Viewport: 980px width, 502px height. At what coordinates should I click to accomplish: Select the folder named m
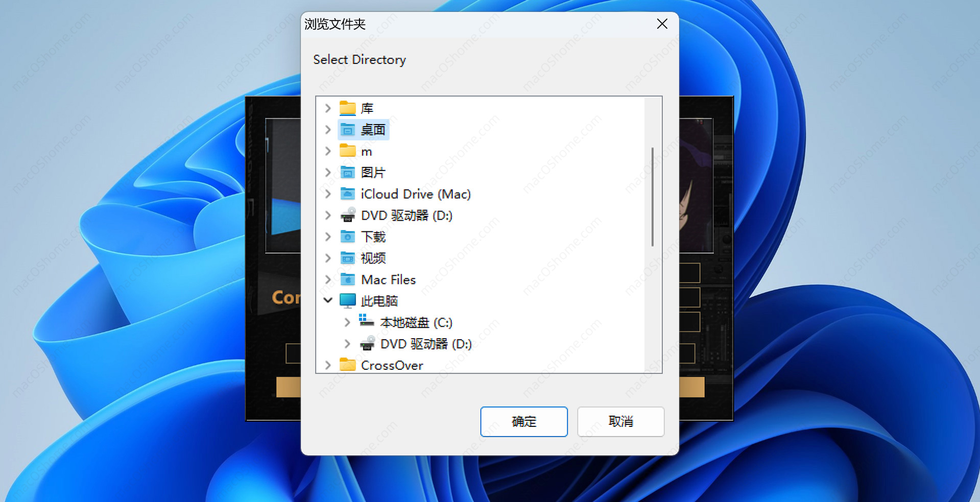[x=367, y=152]
